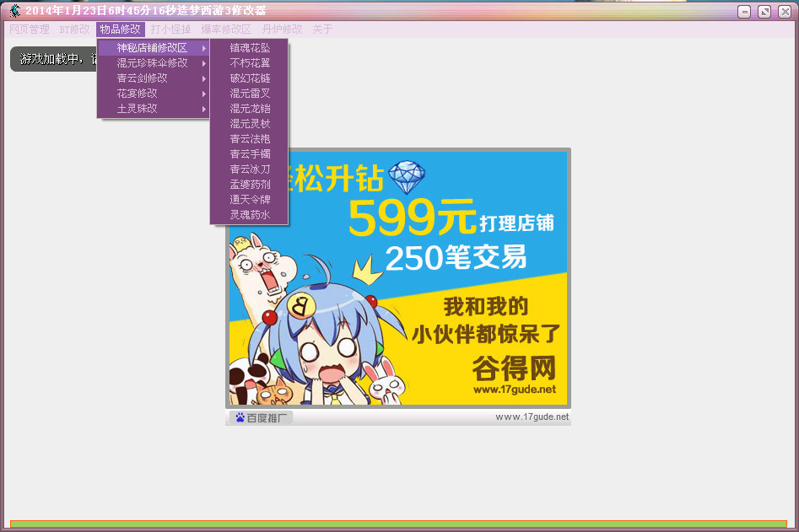
Task: Open the www.17gude.net footer link
Action: tap(532, 417)
